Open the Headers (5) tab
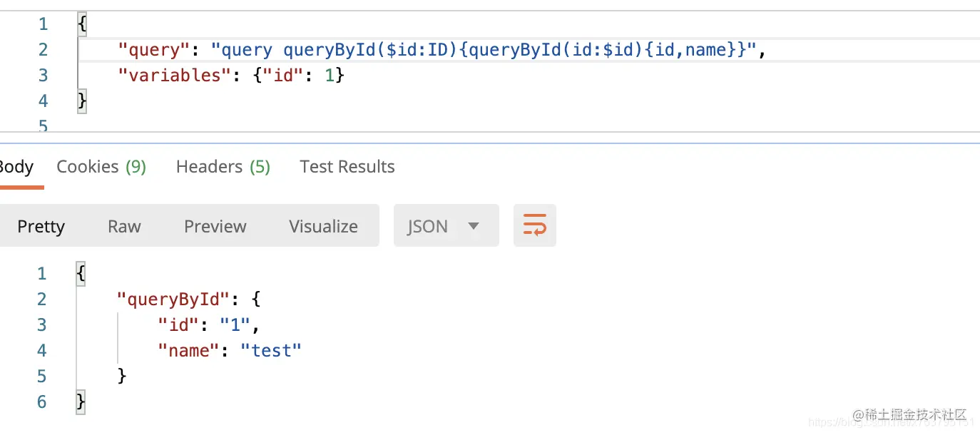The width and height of the screenshot is (980, 435). click(x=223, y=167)
